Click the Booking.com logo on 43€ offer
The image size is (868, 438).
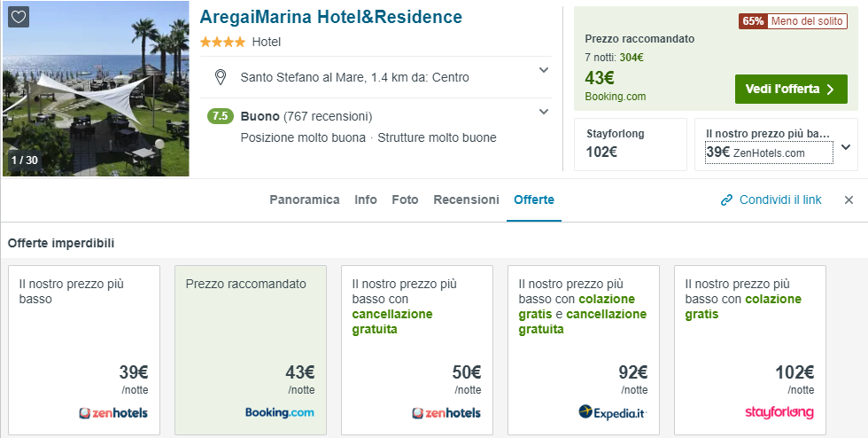(x=280, y=412)
